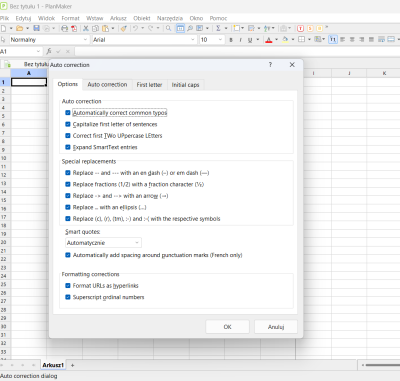Click the AutoSum sigma icon
400x381 pixels.
[x=218, y=28]
